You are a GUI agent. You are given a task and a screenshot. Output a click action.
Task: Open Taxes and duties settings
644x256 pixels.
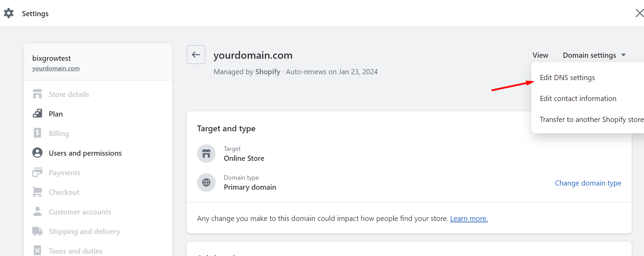[x=76, y=251]
